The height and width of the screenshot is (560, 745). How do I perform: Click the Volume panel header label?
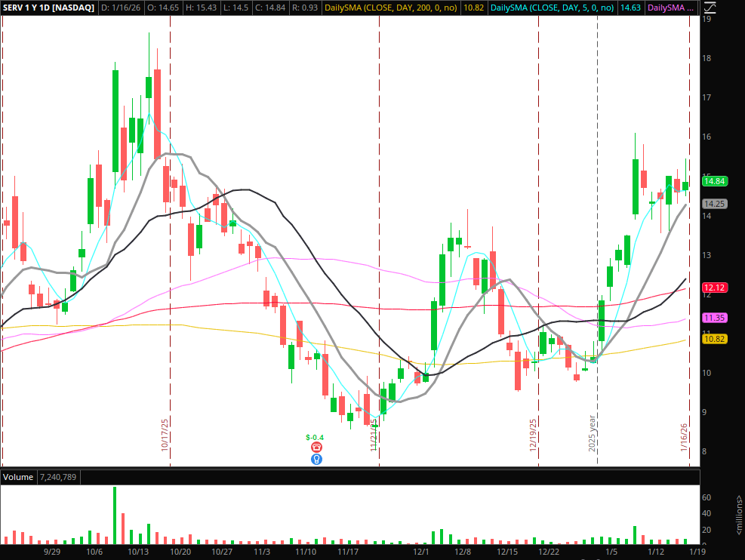point(19,477)
